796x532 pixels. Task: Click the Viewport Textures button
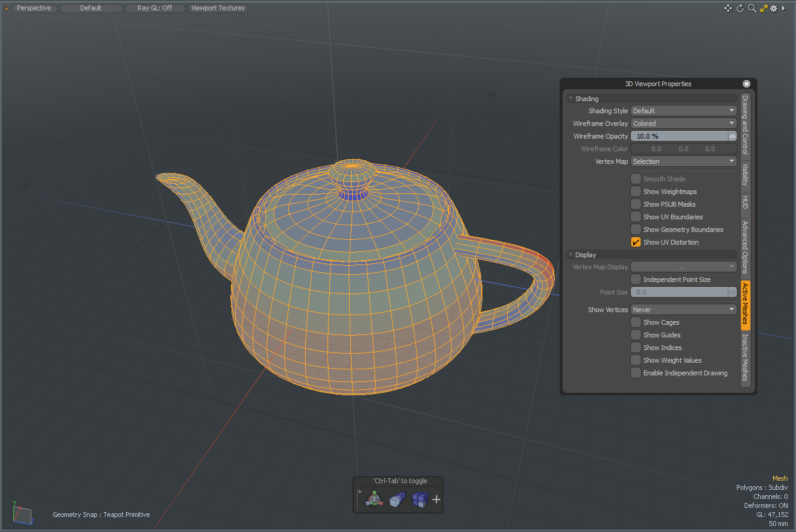[218, 8]
